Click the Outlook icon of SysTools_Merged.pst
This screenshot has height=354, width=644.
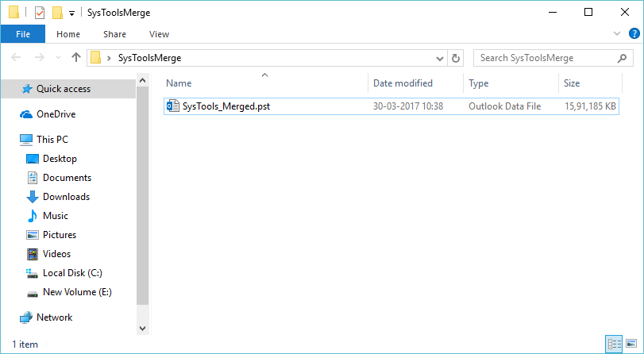click(x=172, y=106)
